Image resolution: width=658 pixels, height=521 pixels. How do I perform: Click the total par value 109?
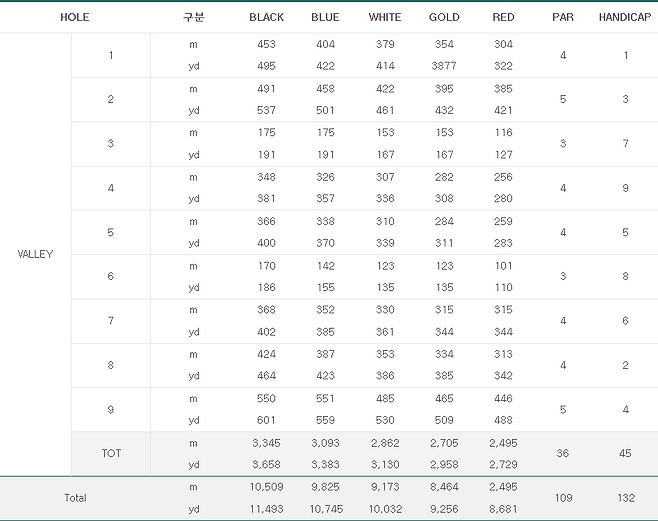coord(563,497)
